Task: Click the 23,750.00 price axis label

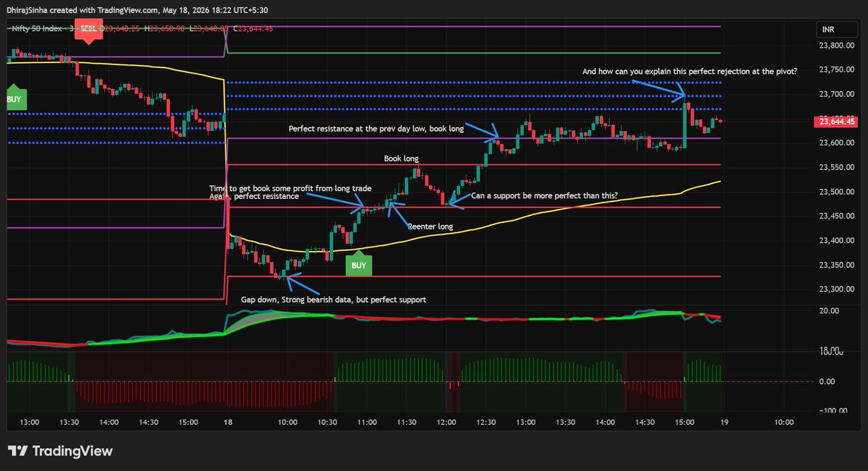Action: pyautogui.click(x=835, y=69)
